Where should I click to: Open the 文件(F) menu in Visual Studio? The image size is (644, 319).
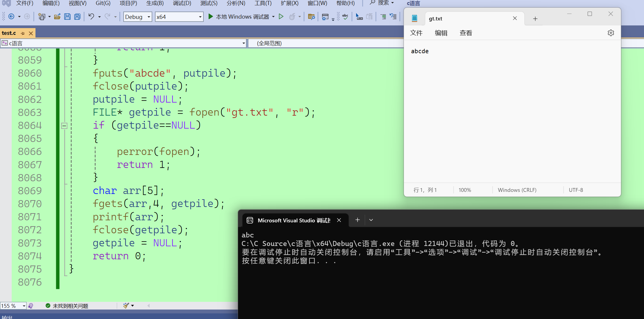(x=25, y=3)
